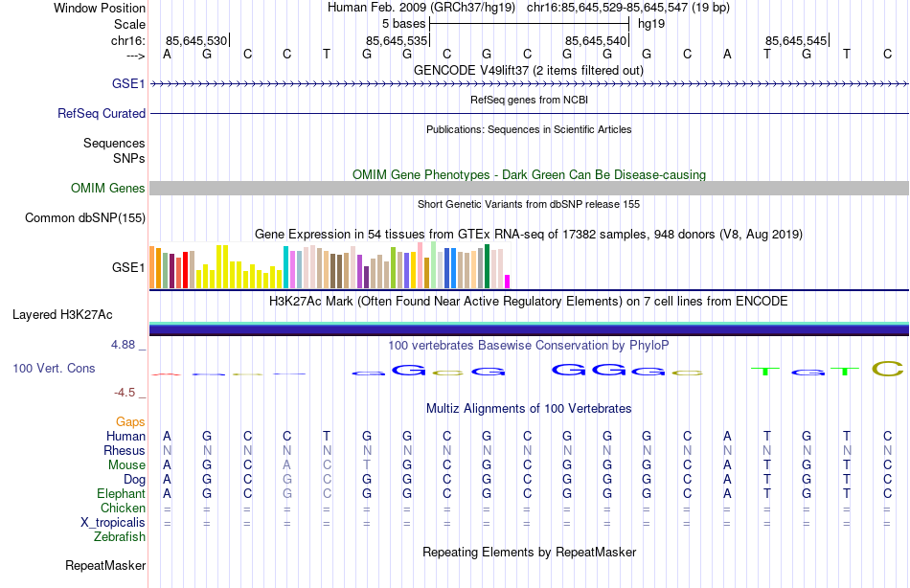Select the Chicken alignment row label

pyautogui.click(x=123, y=508)
